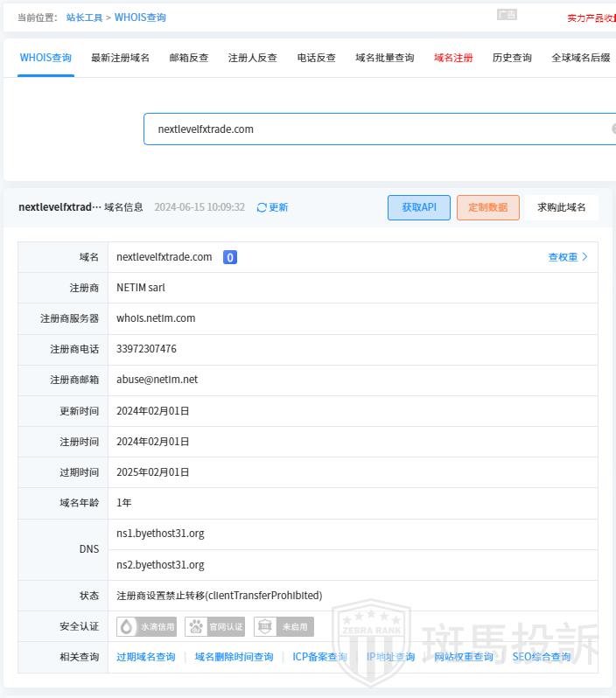Click the blue 0 weight badge
The height and width of the screenshot is (698, 616).
click(x=229, y=257)
